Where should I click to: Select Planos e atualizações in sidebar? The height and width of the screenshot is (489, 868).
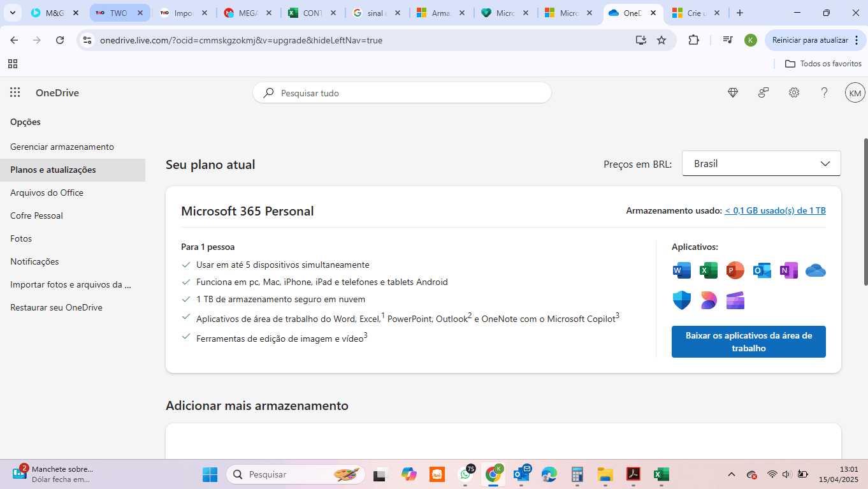click(x=73, y=170)
